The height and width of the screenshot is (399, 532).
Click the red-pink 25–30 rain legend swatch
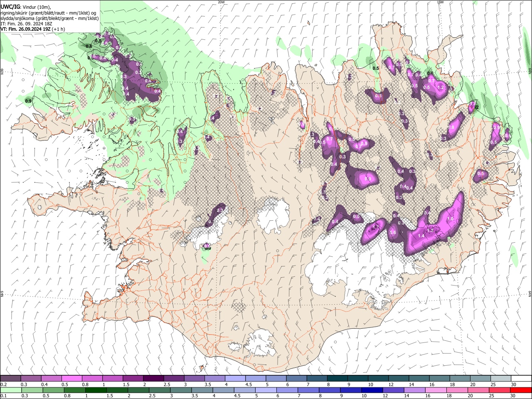pyautogui.click(x=499, y=390)
